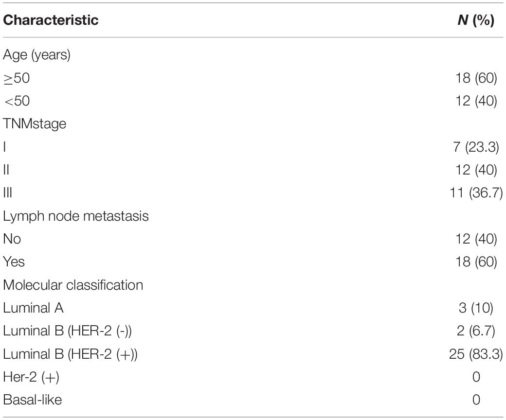Click the Lymph node metastasis label
Screen dimensions: 506x420
coord(76,216)
